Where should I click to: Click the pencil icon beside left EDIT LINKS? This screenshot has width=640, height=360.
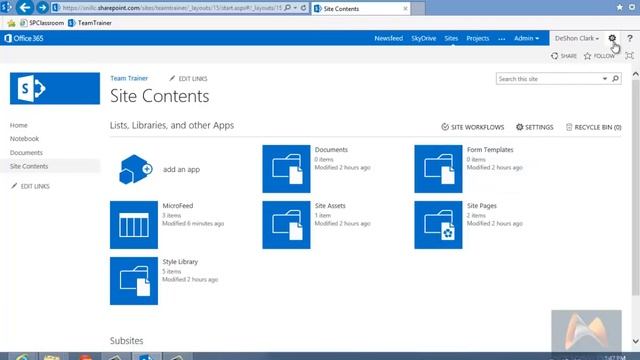point(14,186)
